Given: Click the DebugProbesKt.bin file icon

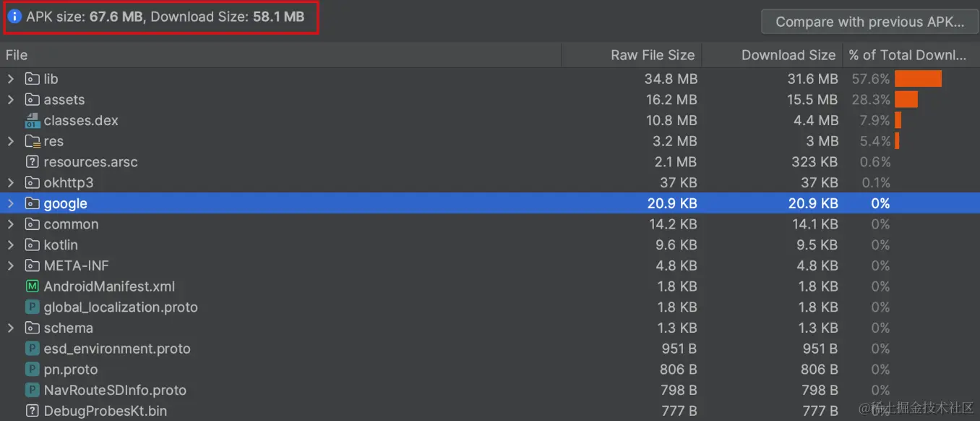Looking at the screenshot, I should tap(32, 411).
